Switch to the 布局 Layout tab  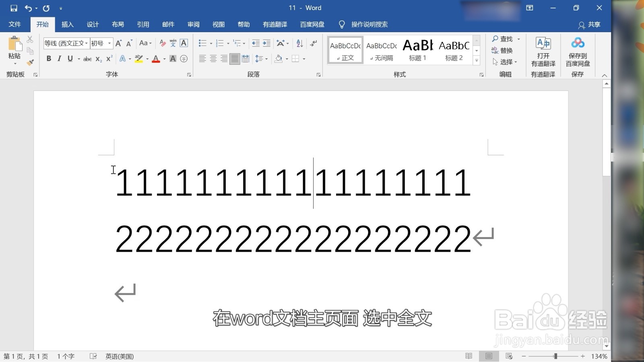coord(118,25)
